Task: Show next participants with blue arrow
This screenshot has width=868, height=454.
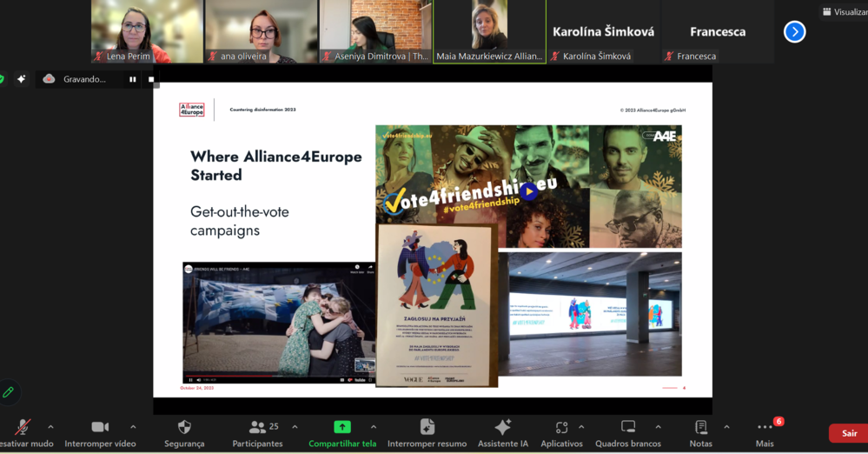Action: [x=794, y=31]
